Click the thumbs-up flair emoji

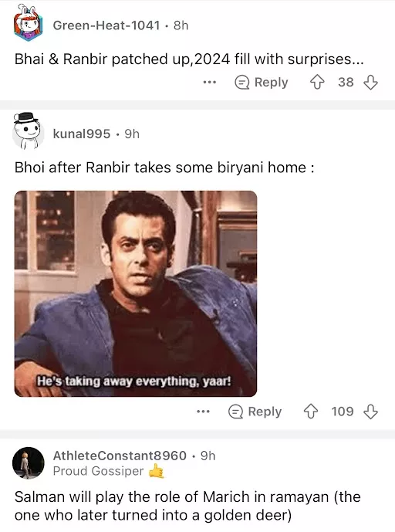pos(157,471)
